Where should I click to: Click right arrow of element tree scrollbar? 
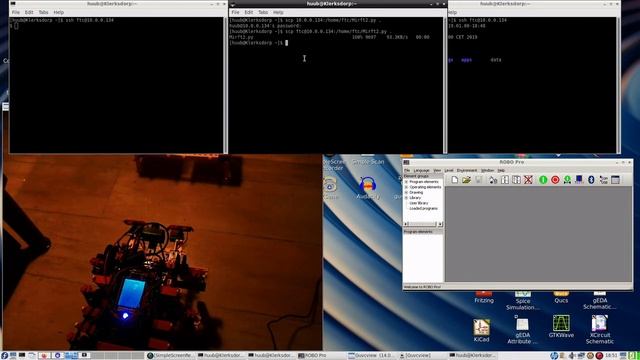(440, 224)
